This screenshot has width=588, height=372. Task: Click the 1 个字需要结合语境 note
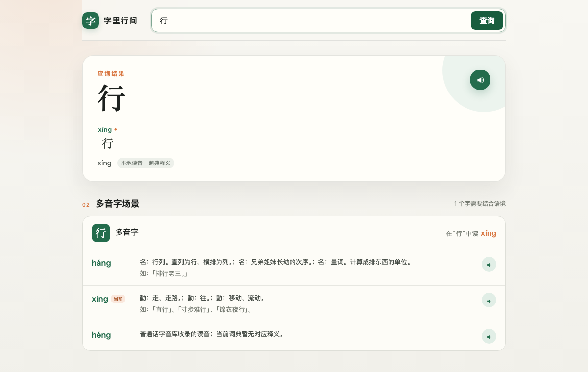click(480, 204)
